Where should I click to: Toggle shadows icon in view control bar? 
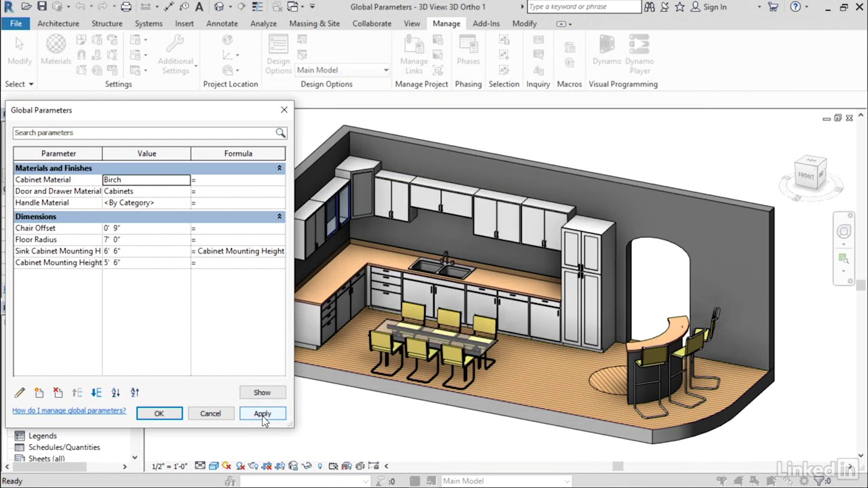click(240, 466)
